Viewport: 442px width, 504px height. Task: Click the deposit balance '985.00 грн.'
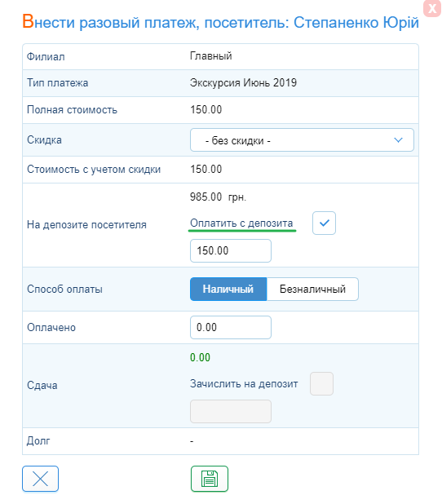[x=218, y=197]
